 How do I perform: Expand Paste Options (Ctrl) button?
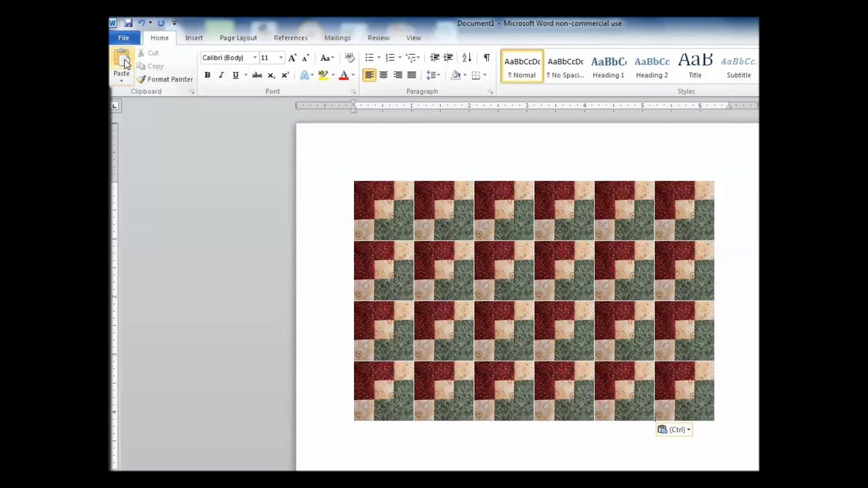tap(674, 430)
